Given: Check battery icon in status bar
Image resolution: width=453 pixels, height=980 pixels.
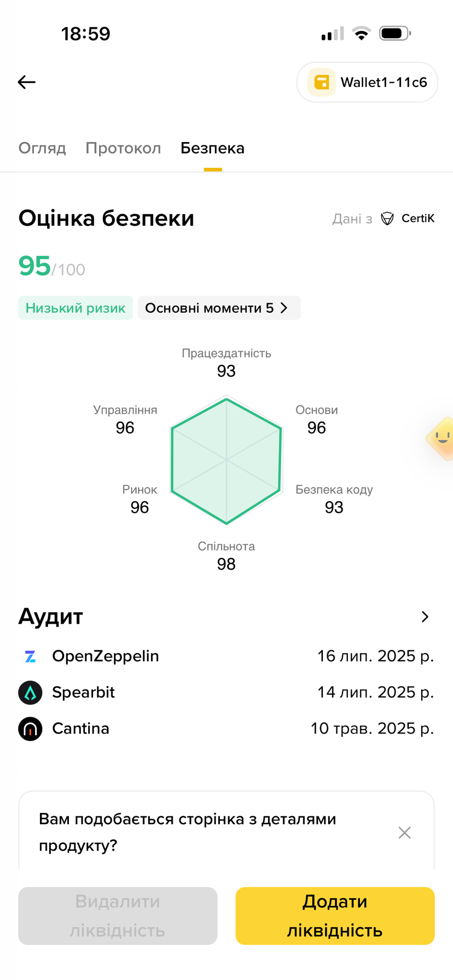Looking at the screenshot, I should pos(395,33).
